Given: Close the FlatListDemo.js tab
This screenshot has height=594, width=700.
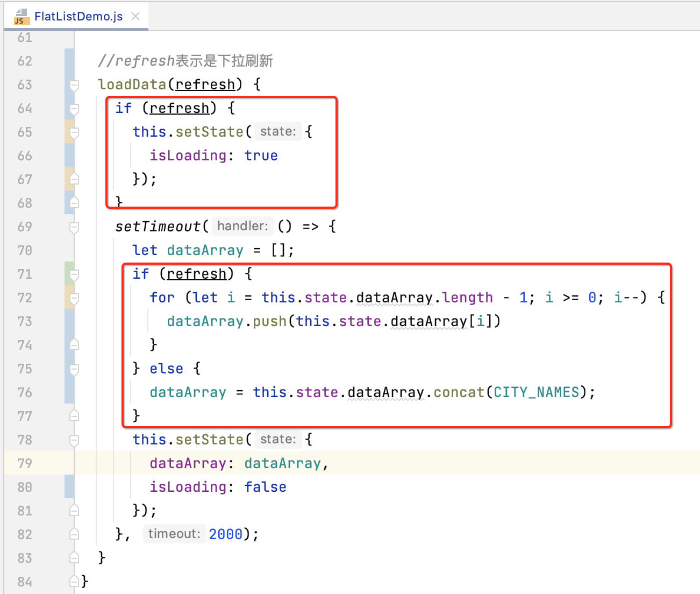Looking at the screenshot, I should (x=135, y=16).
